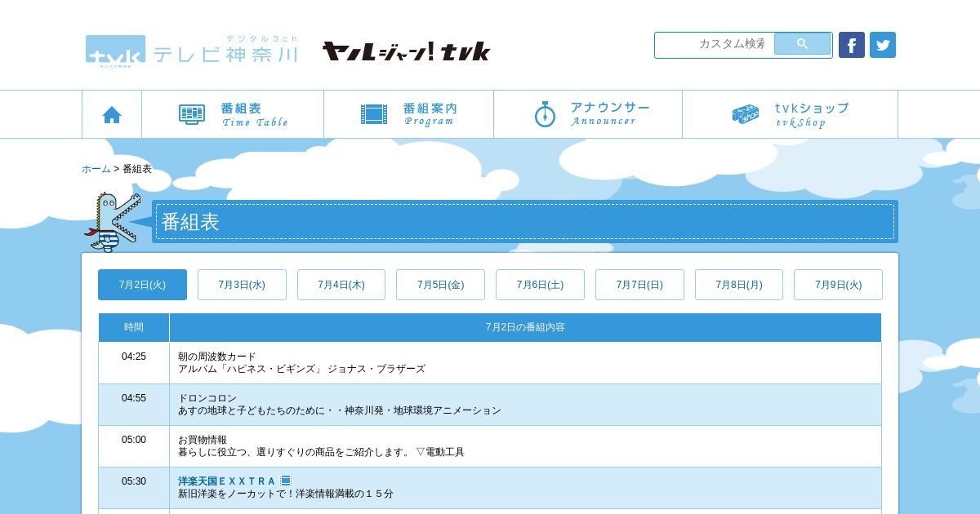Open 番組表 Time Table menu item

click(233, 114)
